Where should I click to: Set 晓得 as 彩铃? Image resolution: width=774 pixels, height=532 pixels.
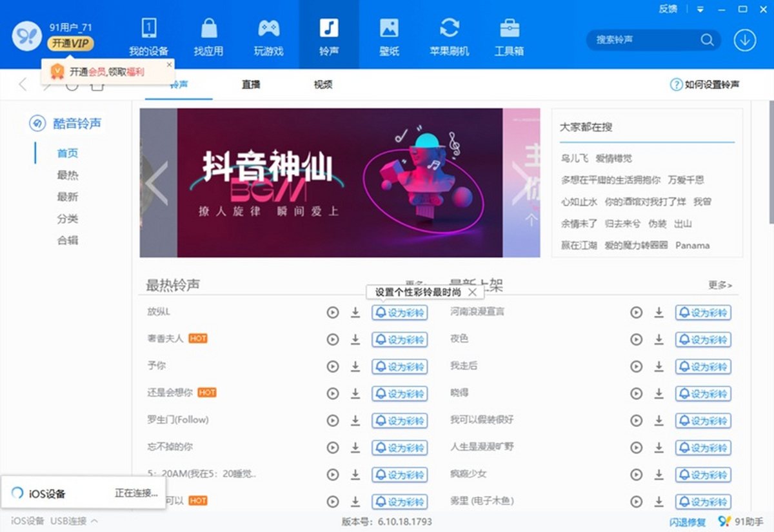coord(703,394)
